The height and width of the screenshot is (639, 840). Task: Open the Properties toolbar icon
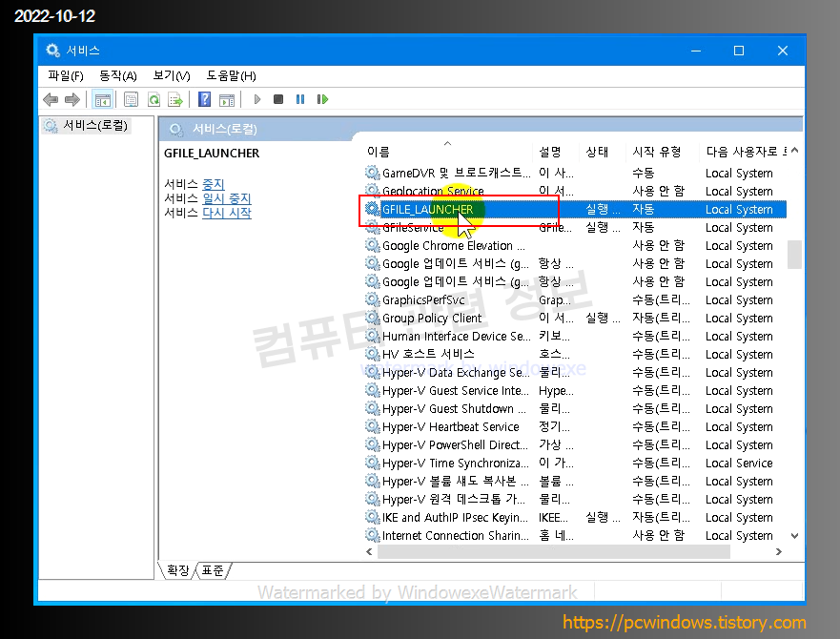tap(132, 99)
